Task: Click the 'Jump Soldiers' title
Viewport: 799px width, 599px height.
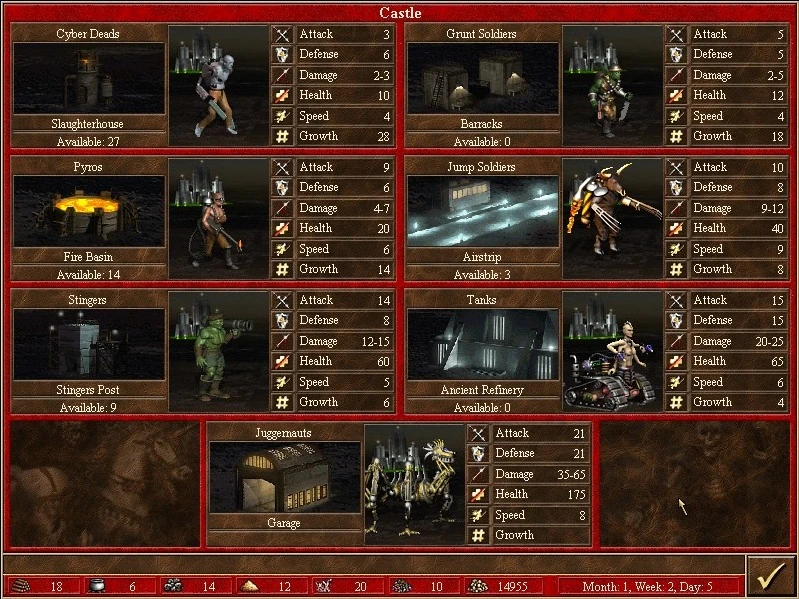Action: [x=482, y=167]
